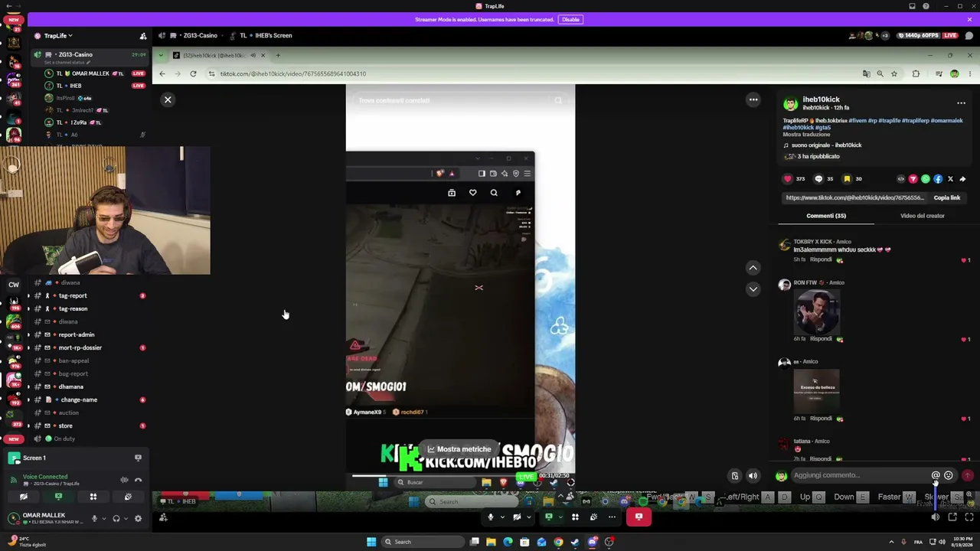Open Discord user settings gear
The height and width of the screenshot is (551, 980).
[x=138, y=518]
